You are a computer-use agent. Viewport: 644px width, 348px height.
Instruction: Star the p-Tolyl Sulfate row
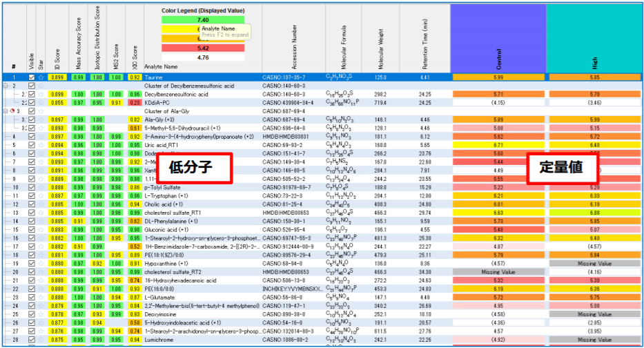point(41,187)
